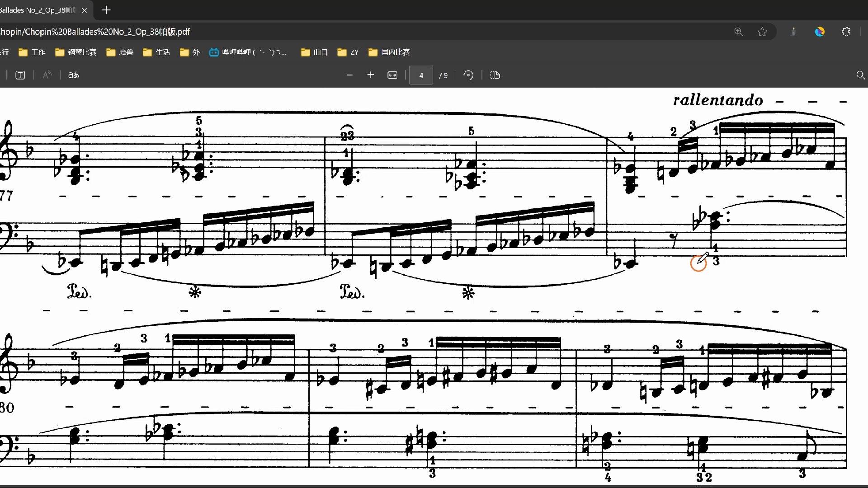Image resolution: width=868 pixels, height=488 pixels.
Task: Open the 国内比赛 bookmarks folder
Action: (x=389, y=52)
